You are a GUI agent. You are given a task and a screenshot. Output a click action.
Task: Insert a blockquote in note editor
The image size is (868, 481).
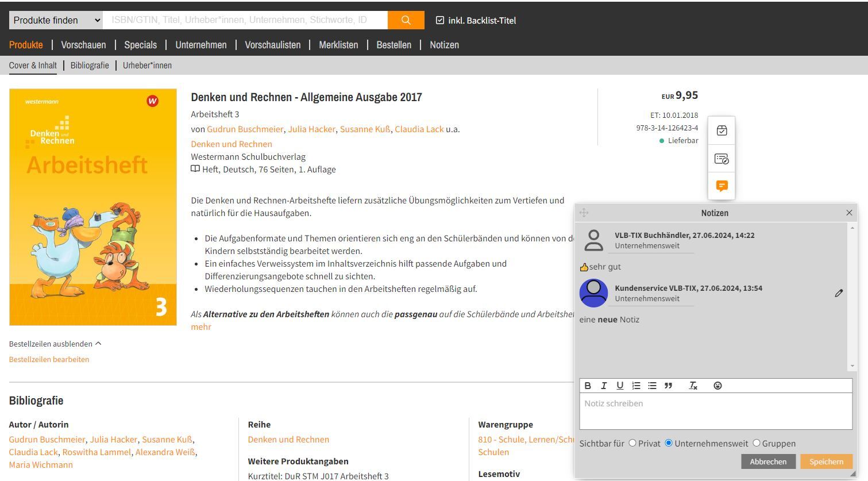click(x=668, y=386)
